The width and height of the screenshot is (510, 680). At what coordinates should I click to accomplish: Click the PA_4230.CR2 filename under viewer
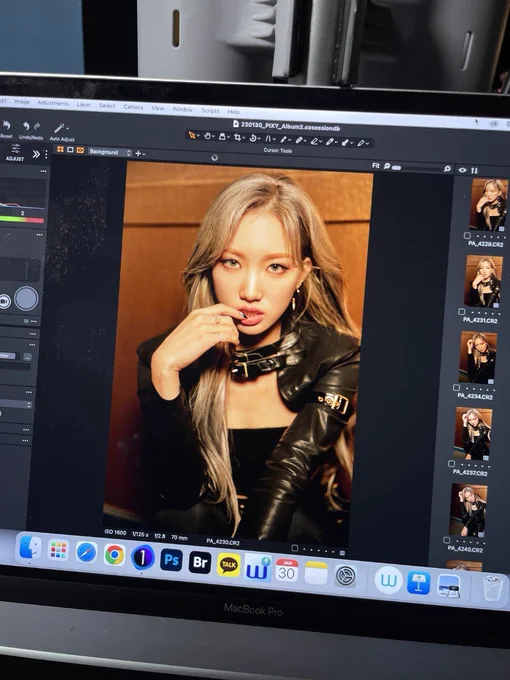pyautogui.click(x=223, y=541)
